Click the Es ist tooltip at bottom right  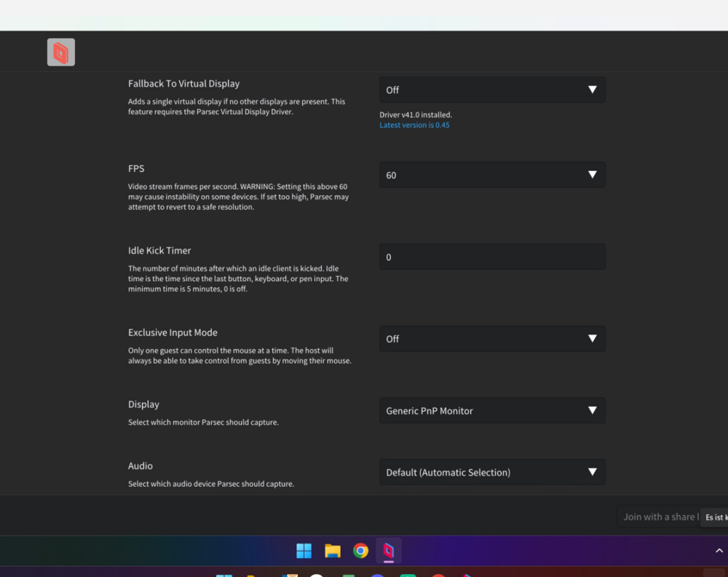click(x=715, y=517)
